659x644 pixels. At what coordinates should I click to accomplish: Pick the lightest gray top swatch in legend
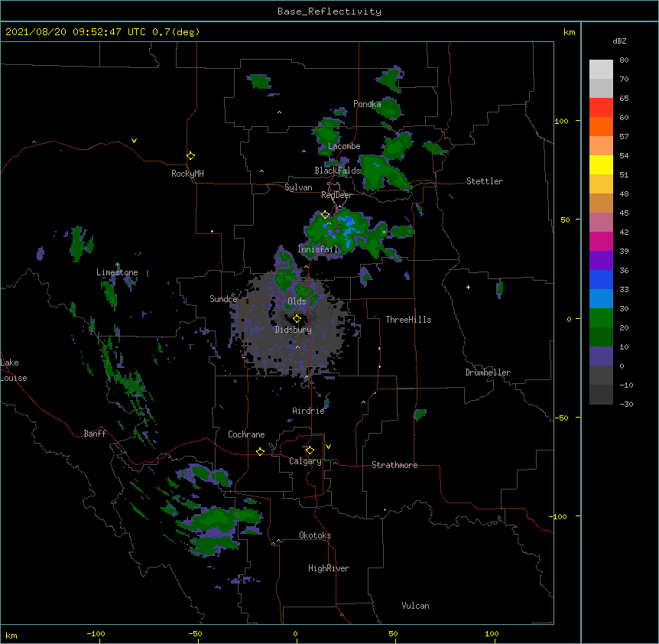click(601, 70)
